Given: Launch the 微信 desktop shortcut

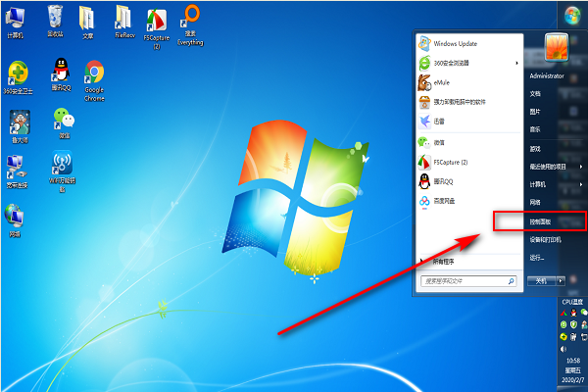Looking at the screenshot, I should 64,123.
